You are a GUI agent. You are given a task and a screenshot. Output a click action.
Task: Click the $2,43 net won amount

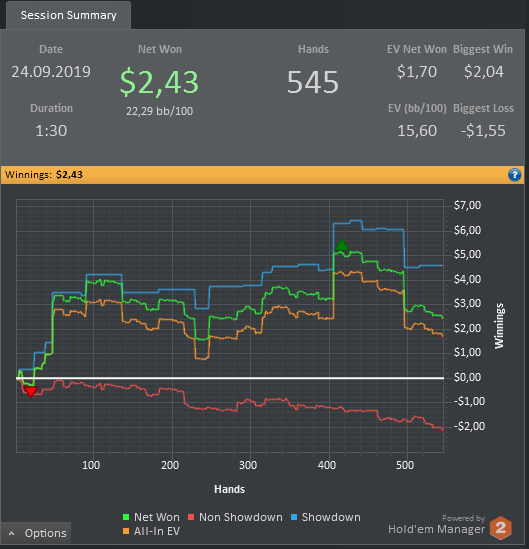point(159,83)
